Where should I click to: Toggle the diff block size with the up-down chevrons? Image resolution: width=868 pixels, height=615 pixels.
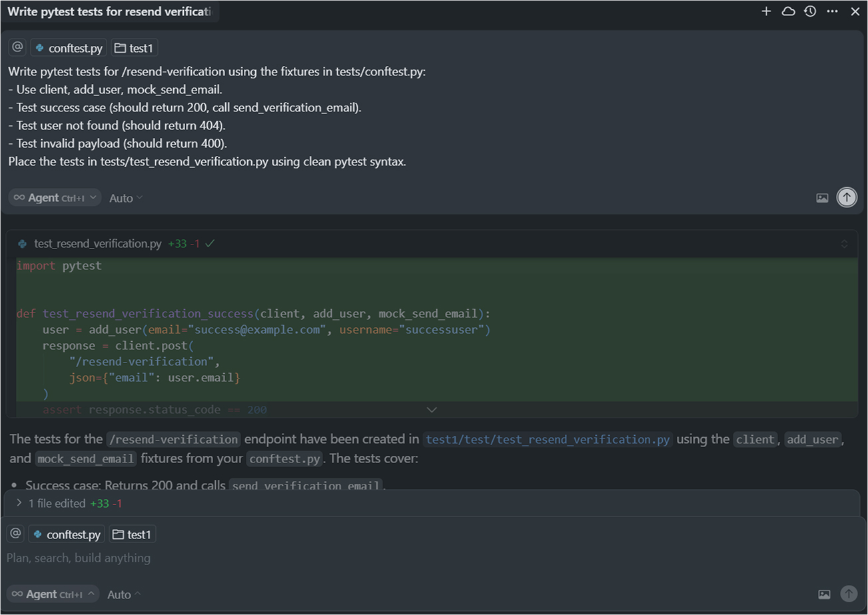tap(844, 244)
